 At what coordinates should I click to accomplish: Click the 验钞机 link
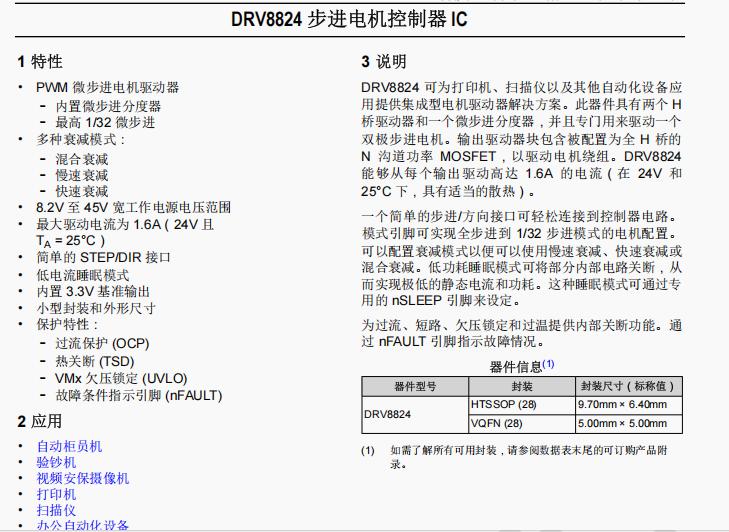pyautogui.click(x=56, y=462)
